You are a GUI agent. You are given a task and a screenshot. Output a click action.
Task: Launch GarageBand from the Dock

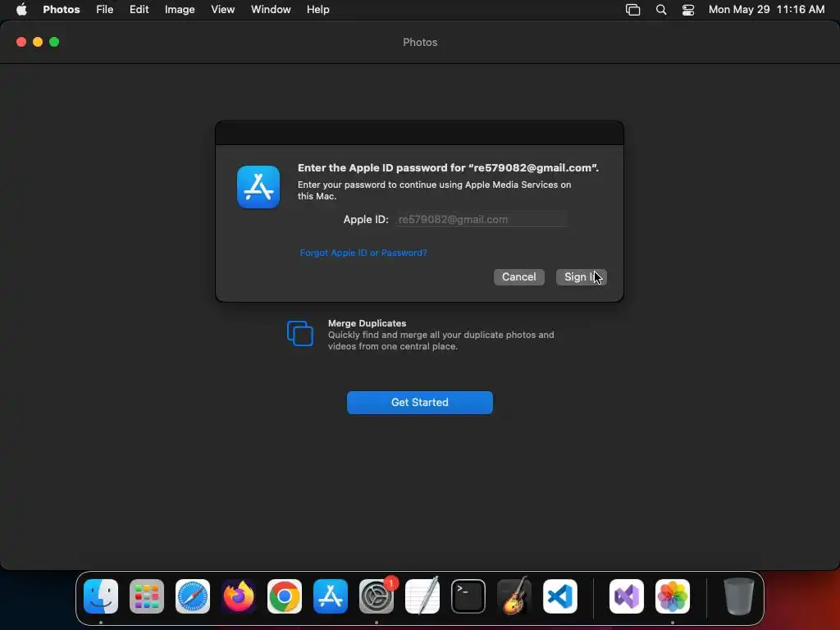coord(514,596)
